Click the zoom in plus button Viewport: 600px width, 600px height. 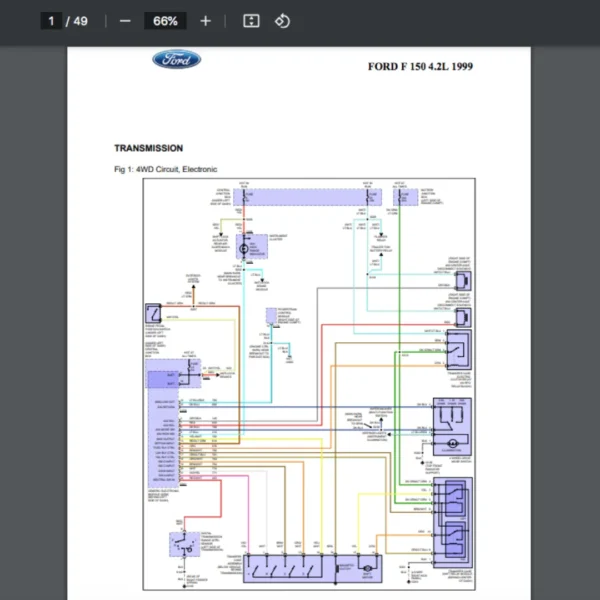point(205,21)
